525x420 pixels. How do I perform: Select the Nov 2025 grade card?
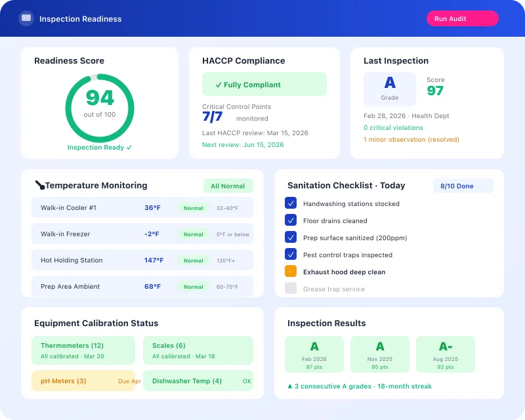click(380, 354)
